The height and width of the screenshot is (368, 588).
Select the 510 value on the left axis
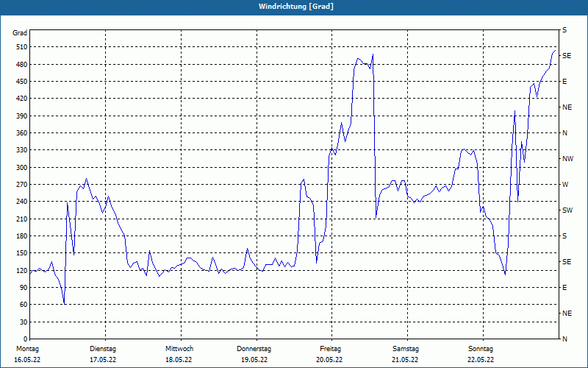click(22, 47)
